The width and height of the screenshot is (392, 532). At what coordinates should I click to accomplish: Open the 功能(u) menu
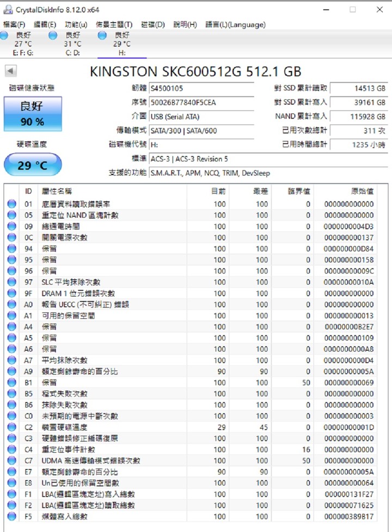coord(76,25)
